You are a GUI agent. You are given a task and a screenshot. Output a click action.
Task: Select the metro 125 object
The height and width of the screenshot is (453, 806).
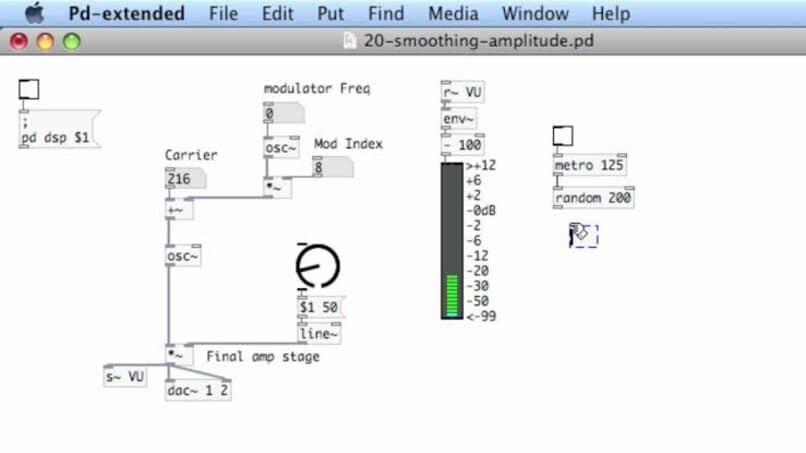pyautogui.click(x=589, y=165)
